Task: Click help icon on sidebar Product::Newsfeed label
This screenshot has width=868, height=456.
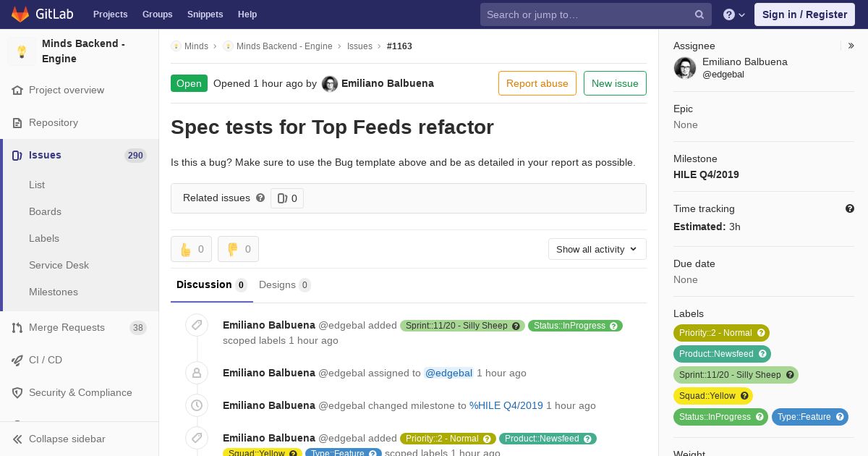Action: (762, 355)
